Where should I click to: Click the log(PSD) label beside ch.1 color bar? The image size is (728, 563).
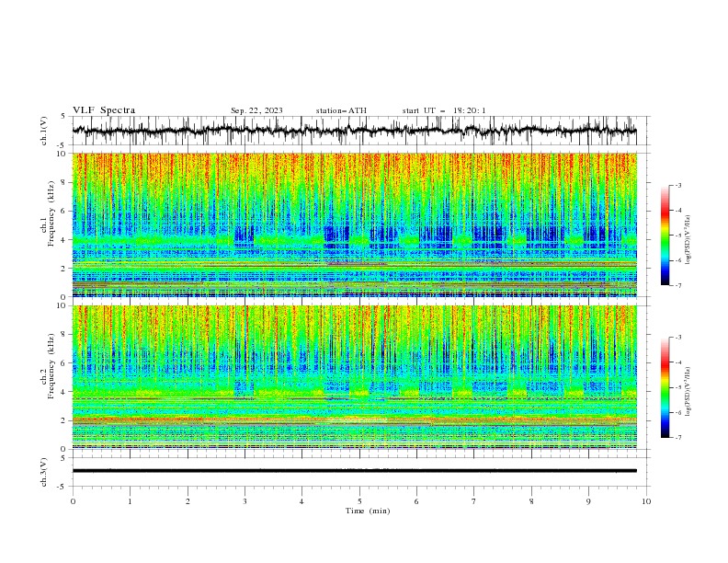point(688,240)
